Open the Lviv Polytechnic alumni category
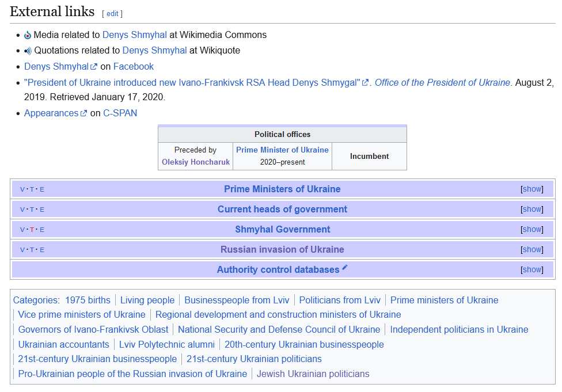 [167, 344]
